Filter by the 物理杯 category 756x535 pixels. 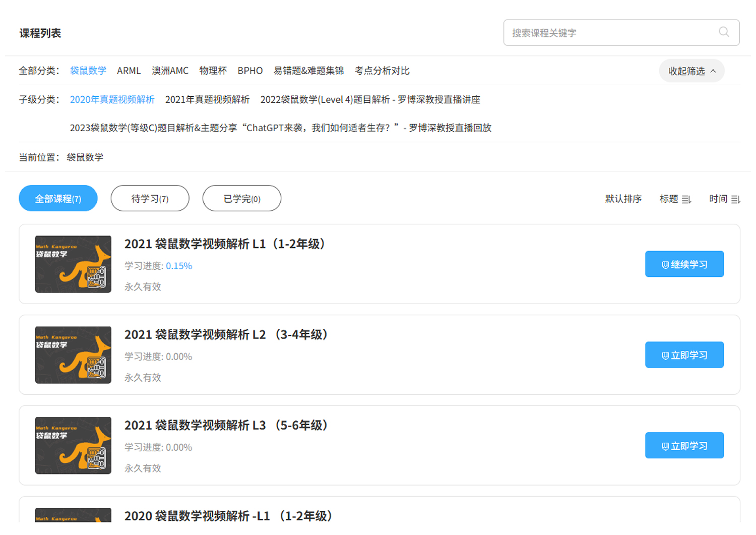point(213,71)
